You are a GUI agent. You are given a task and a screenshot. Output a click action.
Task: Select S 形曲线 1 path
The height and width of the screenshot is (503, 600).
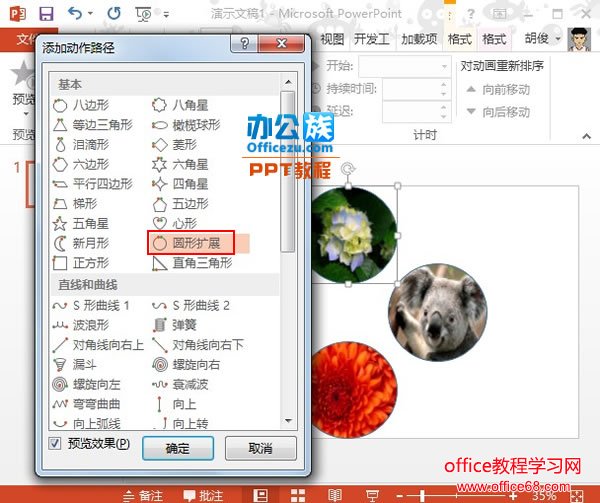(91, 306)
